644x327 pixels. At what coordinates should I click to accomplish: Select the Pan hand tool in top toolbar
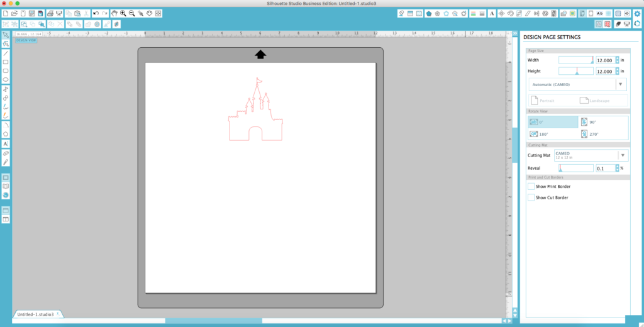click(x=114, y=14)
